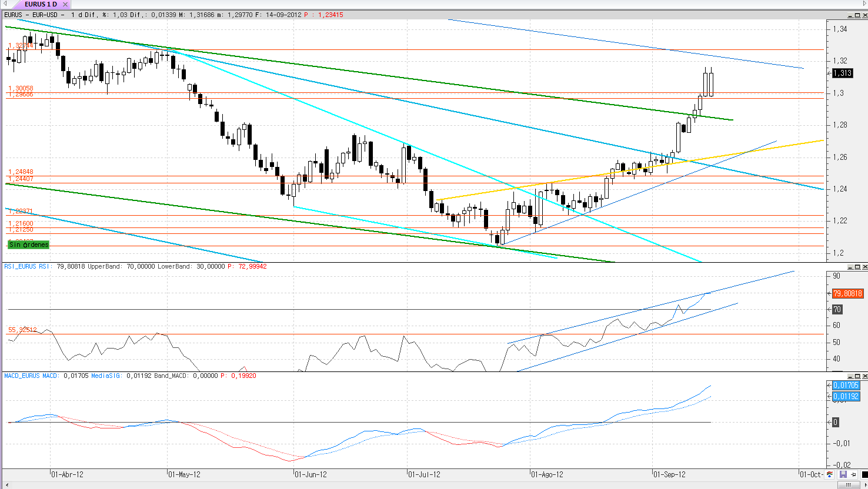Click the "90" RSI axis label
The height and width of the screenshot is (489, 868).
point(836,276)
